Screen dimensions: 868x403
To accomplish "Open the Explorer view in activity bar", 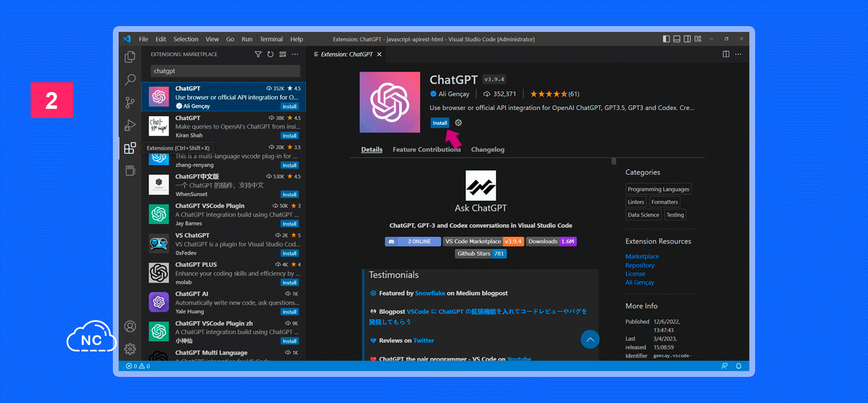I will pos(130,57).
